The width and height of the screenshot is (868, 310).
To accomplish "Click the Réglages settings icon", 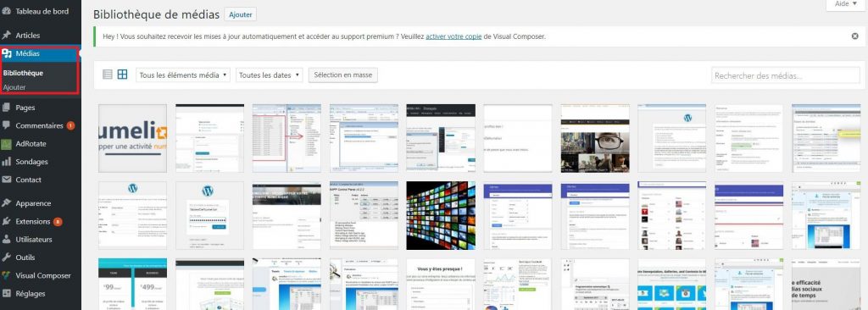I will tap(7, 293).
